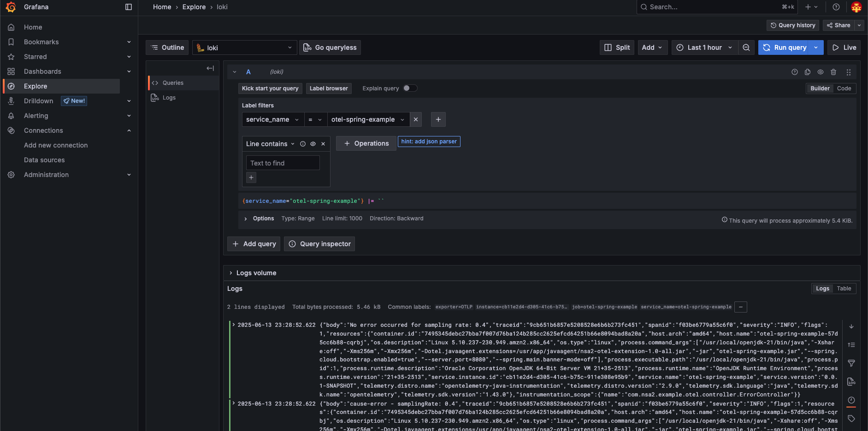The image size is (868, 431).
Task: Switch to Builder mode
Action: tap(820, 89)
